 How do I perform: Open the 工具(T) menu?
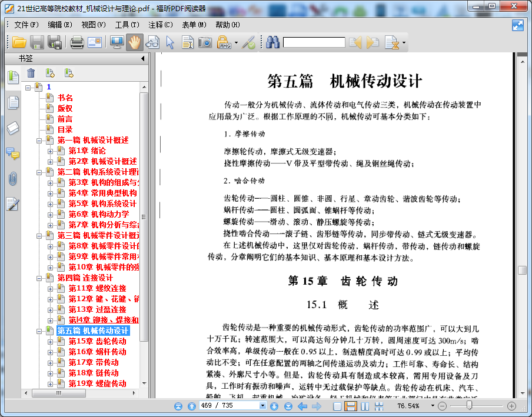[127, 25]
